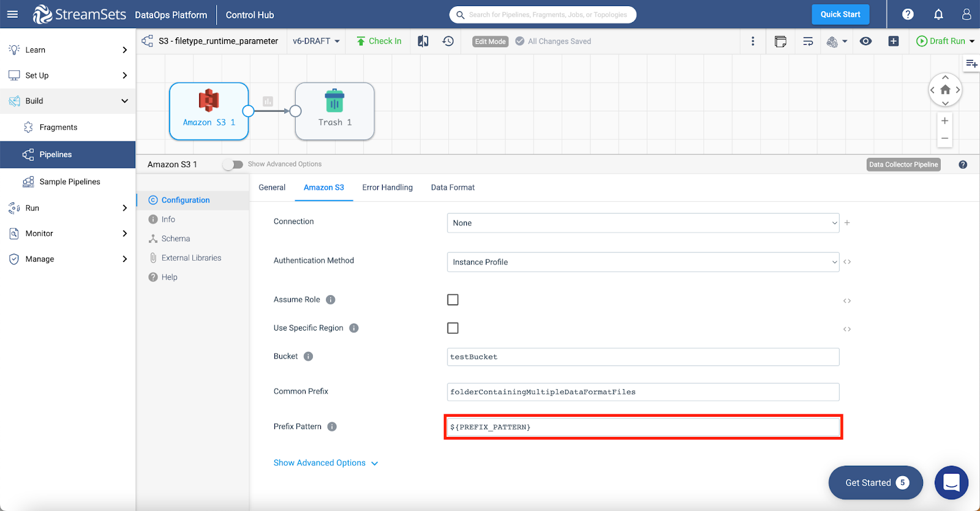
Task: Toggle Show Advanced Options switch
Action: tap(233, 164)
